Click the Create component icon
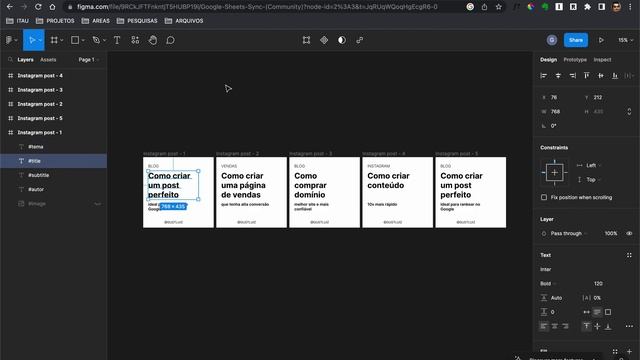Screen dimensions: 640x360 [324, 40]
